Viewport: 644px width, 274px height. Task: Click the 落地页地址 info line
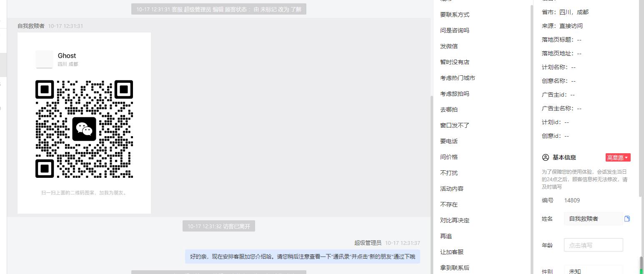(x=561, y=53)
